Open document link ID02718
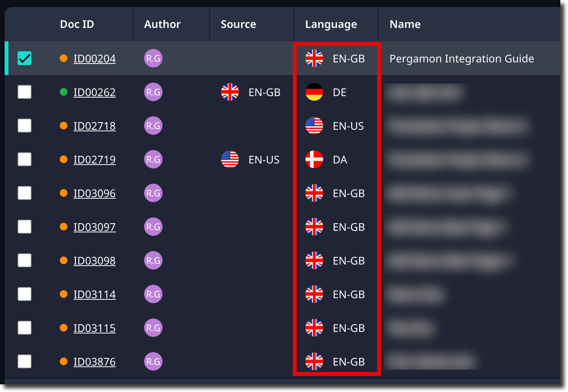Screen dimensions: 568x392 click(95, 126)
